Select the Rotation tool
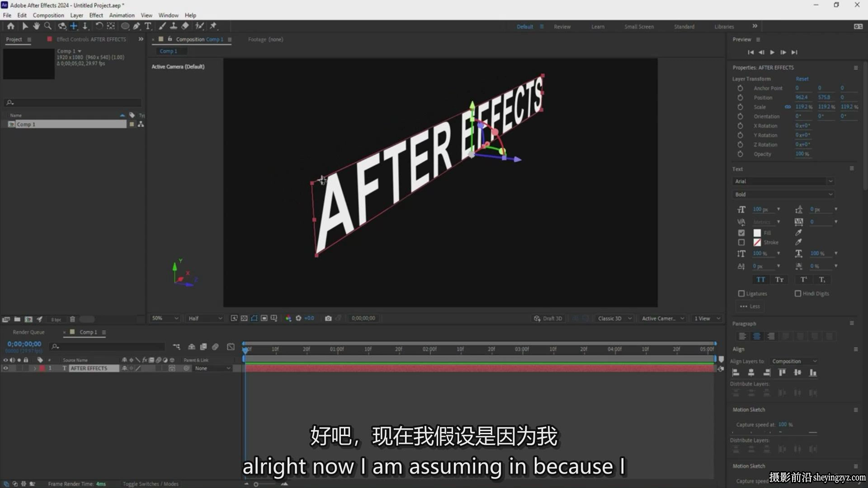 click(x=99, y=26)
